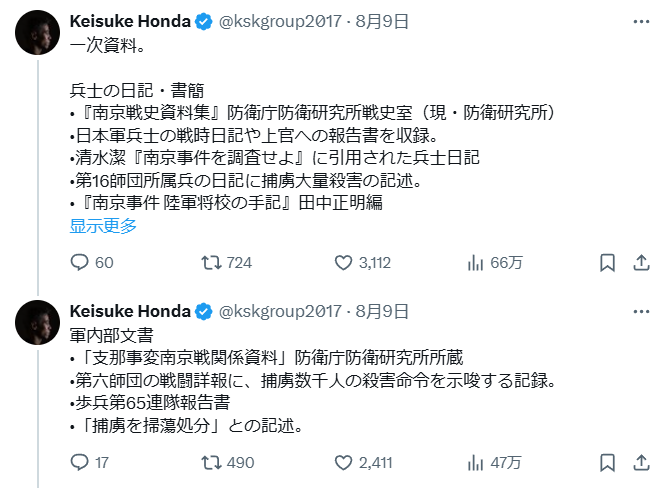Like the second tweet with 2,411 likes
Viewport: 662px width, 488px height.
tap(344, 463)
